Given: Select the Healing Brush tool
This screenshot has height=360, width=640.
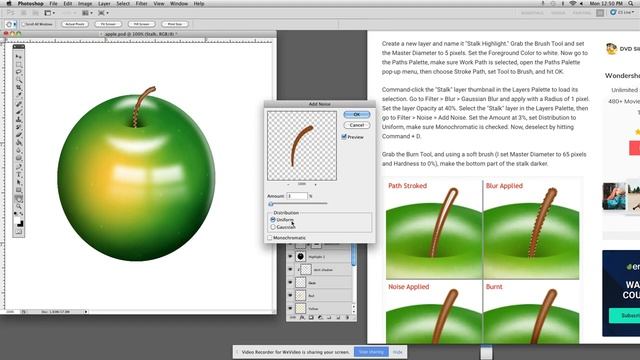Looking at the screenshot, I should (x=18, y=103).
